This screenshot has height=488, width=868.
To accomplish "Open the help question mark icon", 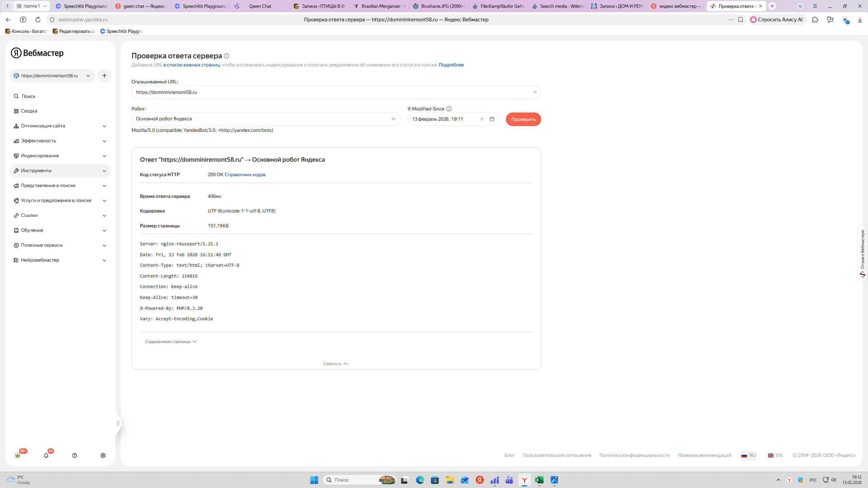I will (75, 455).
